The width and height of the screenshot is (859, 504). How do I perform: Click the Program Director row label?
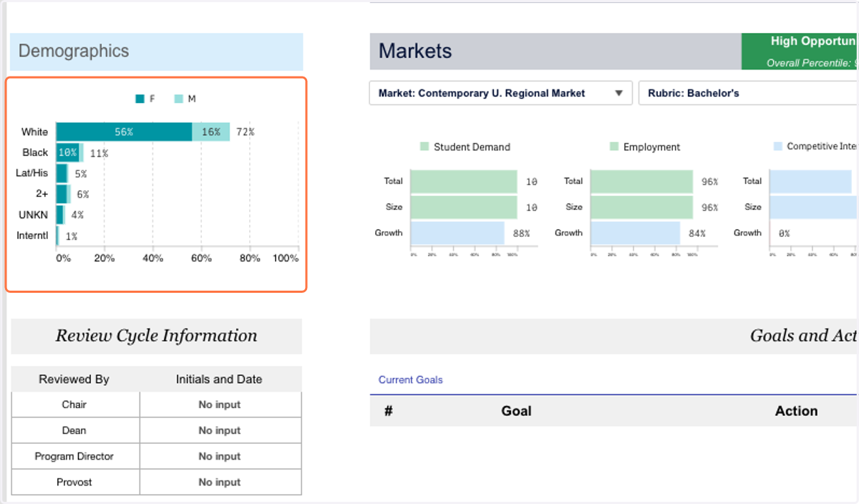click(74, 456)
